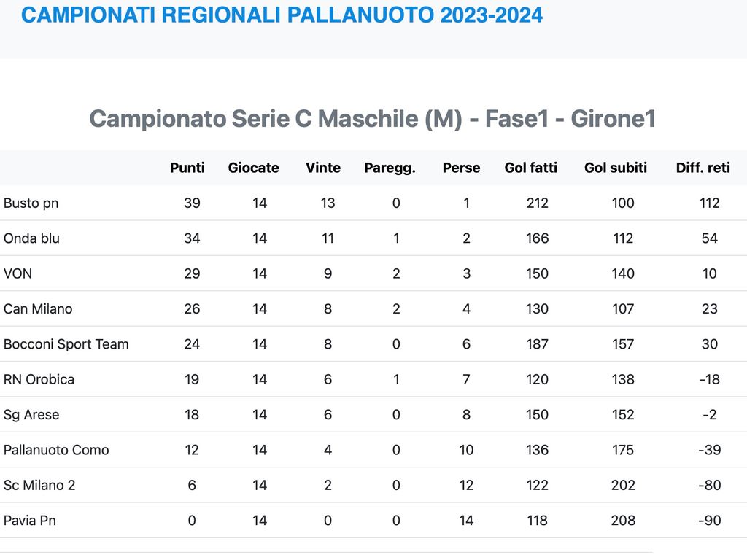Screen dimensions: 747x560
Task: Select the Sg Arese team name
Action: click(x=31, y=415)
